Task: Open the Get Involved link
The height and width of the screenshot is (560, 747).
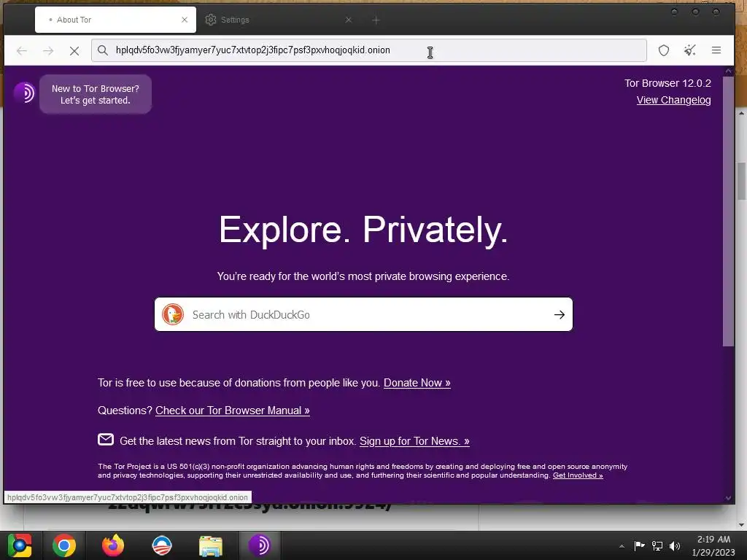Action: [578, 475]
